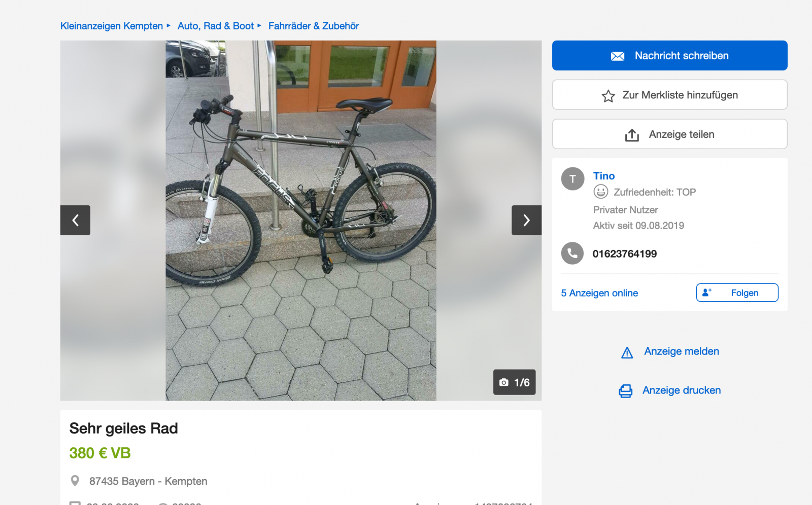Add listing via Zur Merkliste hinzufügen
The height and width of the screenshot is (505, 812).
(680, 95)
